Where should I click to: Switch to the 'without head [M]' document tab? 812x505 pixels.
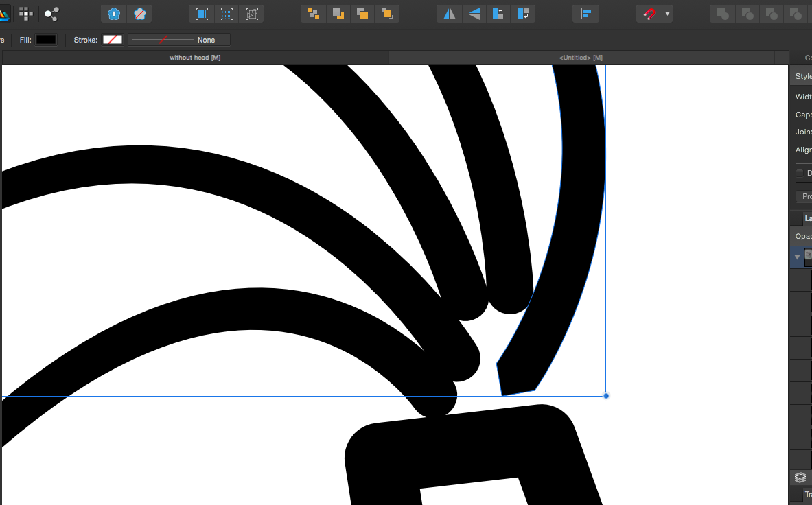click(195, 58)
